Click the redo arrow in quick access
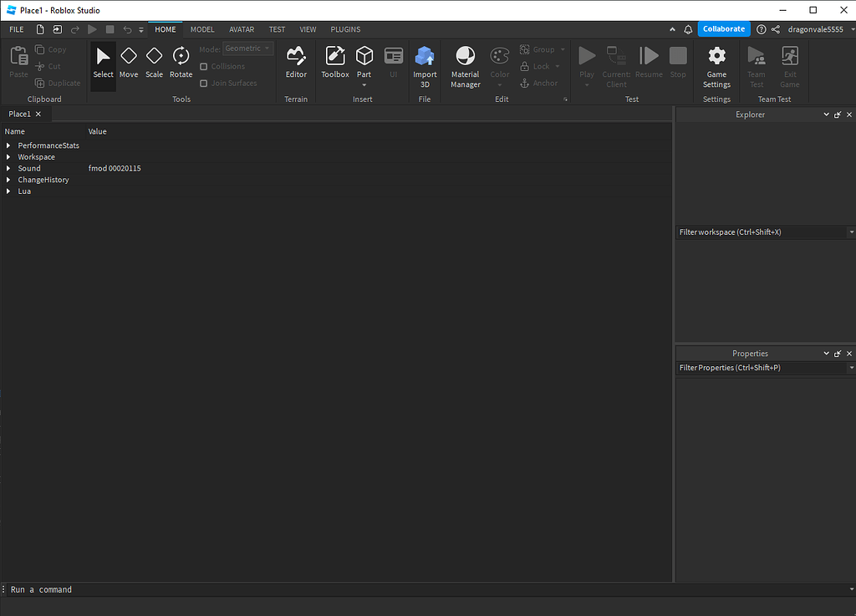856x616 pixels. (x=74, y=29)
